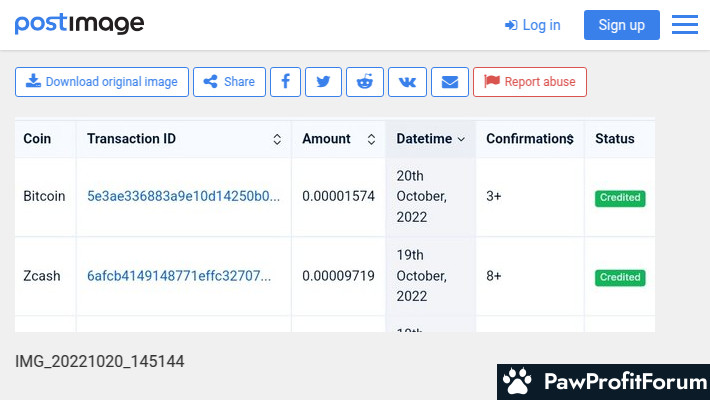Sort by Amount column arrows
The image size is (710, 400).
pyautogui.click(x=371, y=140)
